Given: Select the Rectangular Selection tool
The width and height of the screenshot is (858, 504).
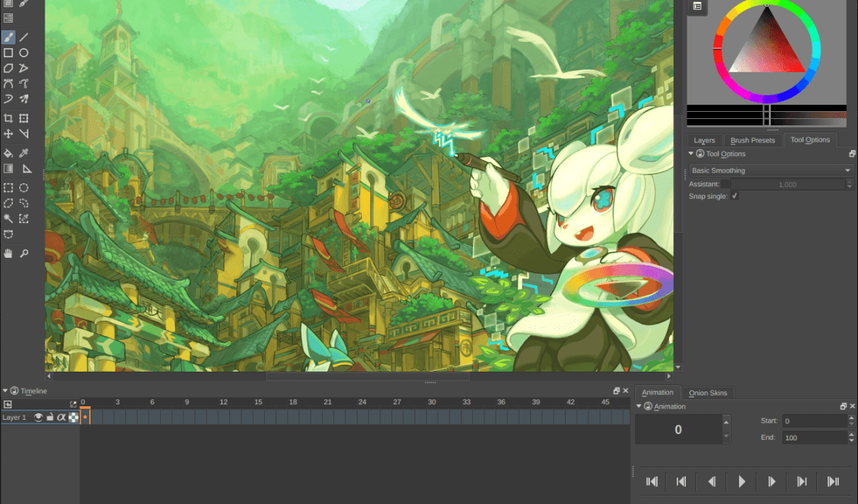Looking at the screenshot, I should pos(8,188).
